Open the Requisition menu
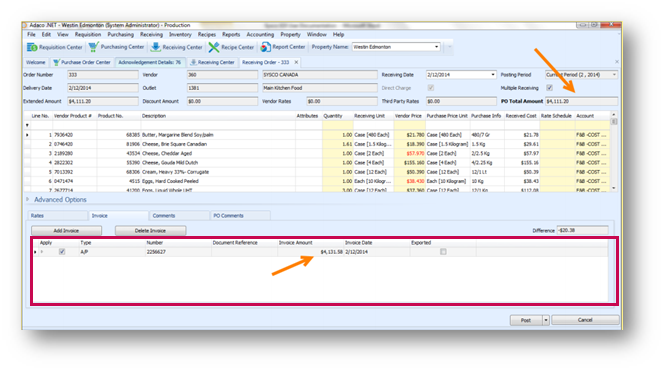Image resolution: width=665 pixels, height=372 pixels. pos(88,34)
